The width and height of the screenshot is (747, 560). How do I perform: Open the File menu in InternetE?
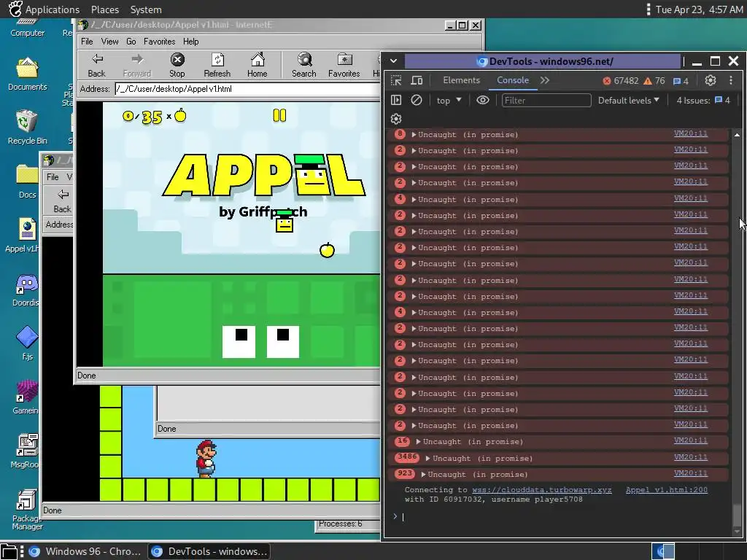[x=87, y=42]
